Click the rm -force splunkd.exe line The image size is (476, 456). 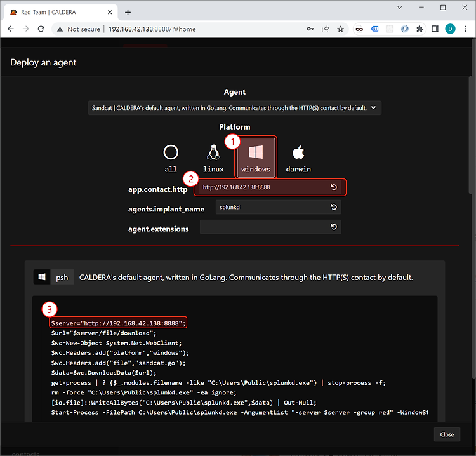tap(143, 392)
